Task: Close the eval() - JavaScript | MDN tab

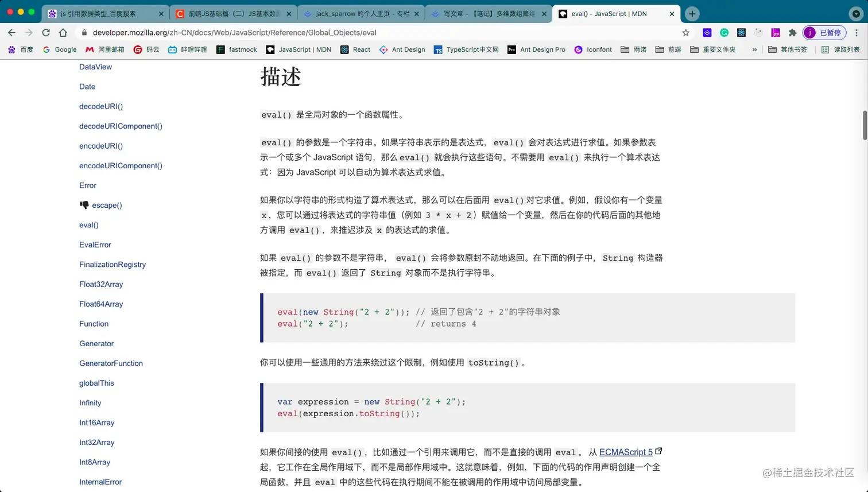Action: (x=672, y=14)
